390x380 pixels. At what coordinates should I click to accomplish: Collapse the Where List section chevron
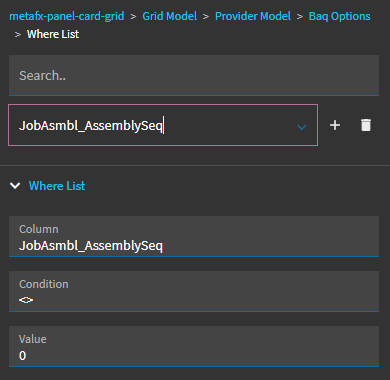tap(15, 186)
